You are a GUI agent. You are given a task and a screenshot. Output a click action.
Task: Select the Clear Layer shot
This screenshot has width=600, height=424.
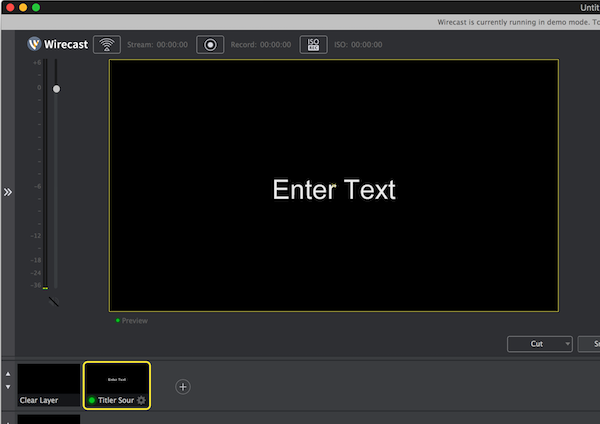pos(49,384)
